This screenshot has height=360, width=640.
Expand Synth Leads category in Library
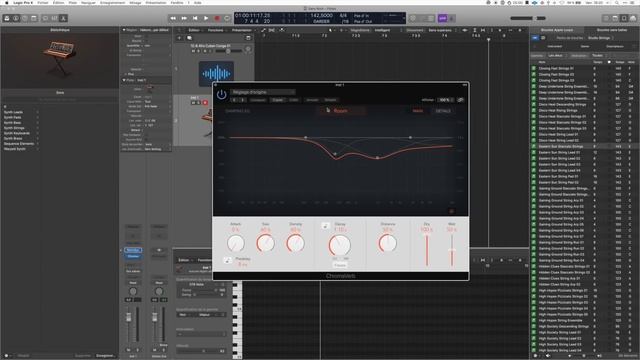click(20, 112)
